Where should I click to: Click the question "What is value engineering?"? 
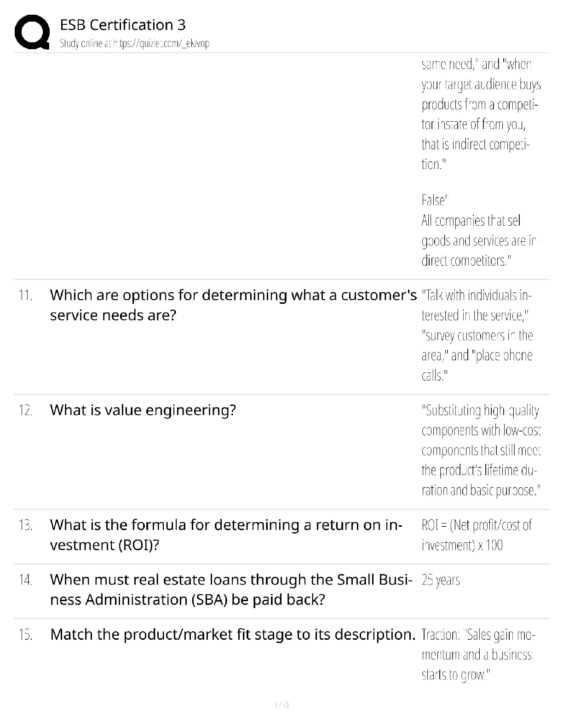(143, 409)
